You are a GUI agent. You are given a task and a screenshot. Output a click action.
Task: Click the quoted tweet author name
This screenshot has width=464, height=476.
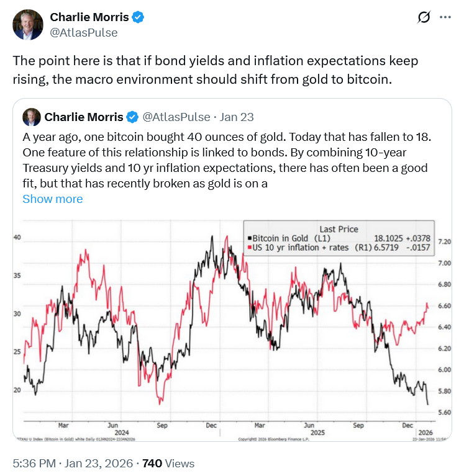tap(84, 117)
